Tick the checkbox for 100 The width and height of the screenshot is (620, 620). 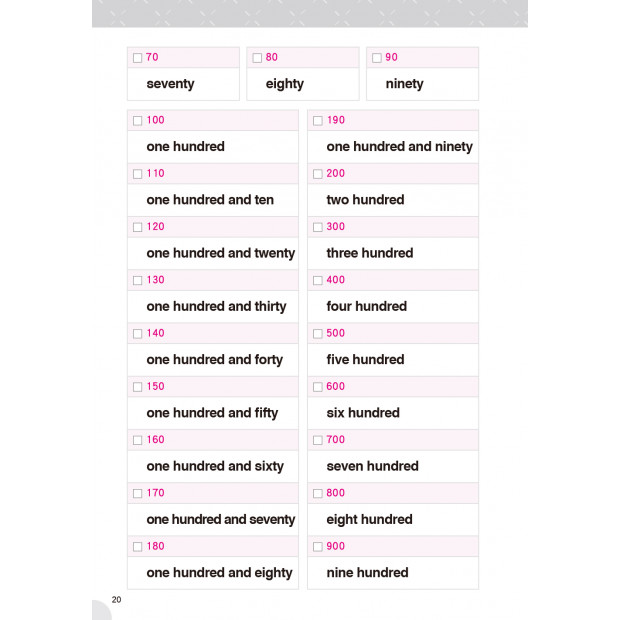[x=137, y=121]
